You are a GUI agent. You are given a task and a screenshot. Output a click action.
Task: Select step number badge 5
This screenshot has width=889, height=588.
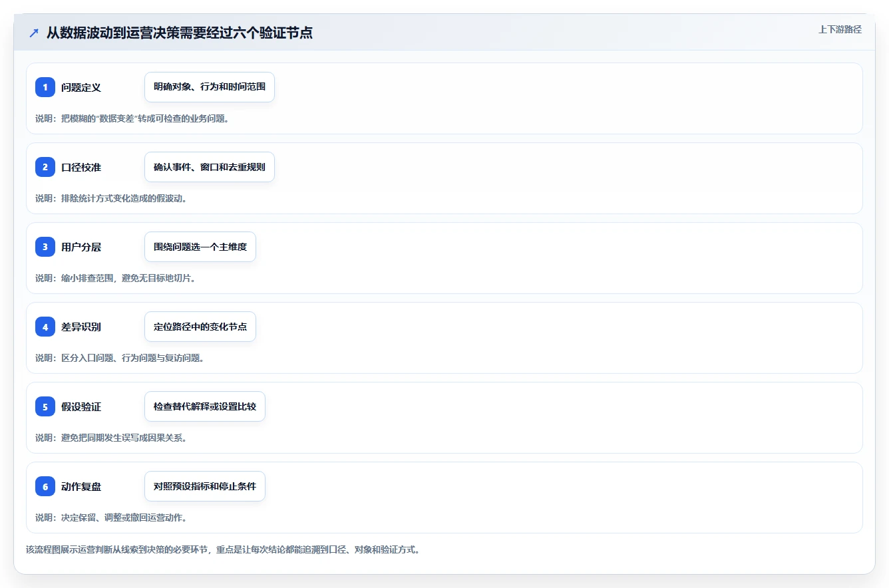[x=45, y=406]
